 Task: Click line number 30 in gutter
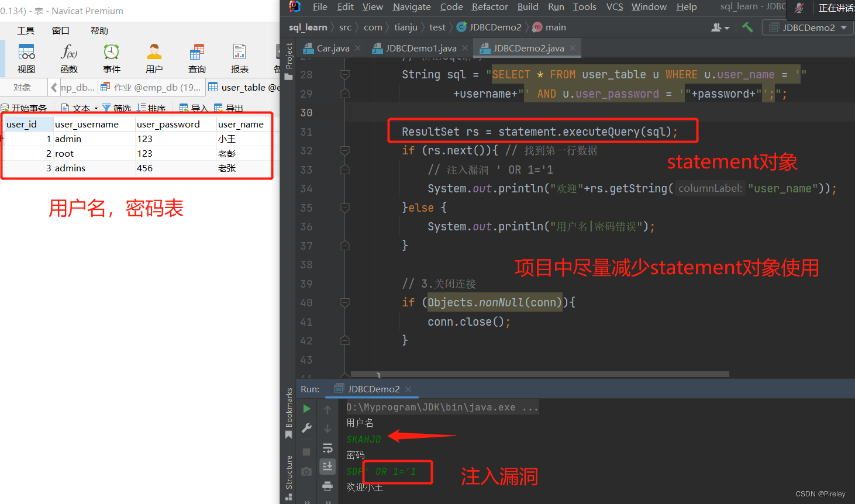click(306, 112)
